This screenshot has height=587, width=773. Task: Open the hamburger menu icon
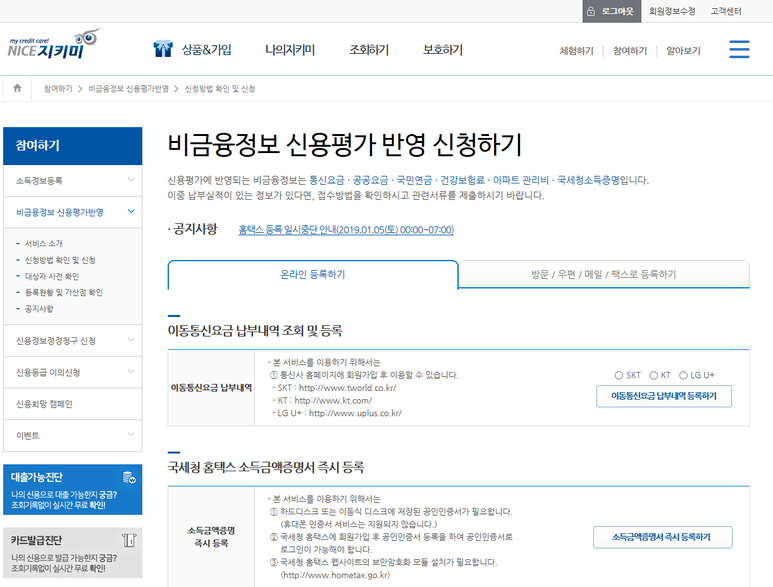click(x=739, y=49)
